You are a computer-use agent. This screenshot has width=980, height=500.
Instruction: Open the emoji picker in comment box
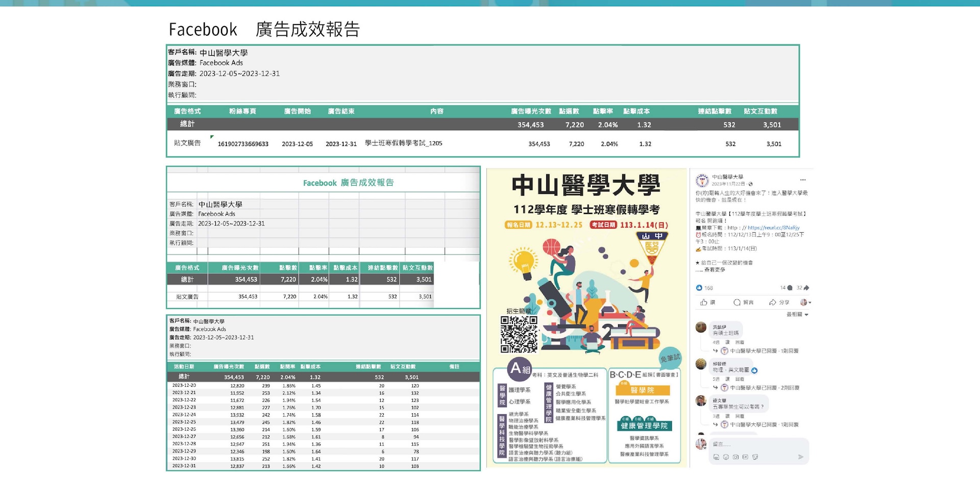coord(726,457)
